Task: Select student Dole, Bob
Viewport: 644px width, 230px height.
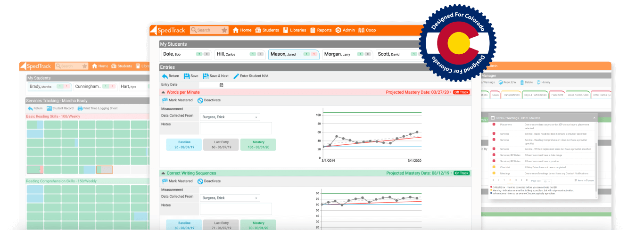Action: coord(186,54)
